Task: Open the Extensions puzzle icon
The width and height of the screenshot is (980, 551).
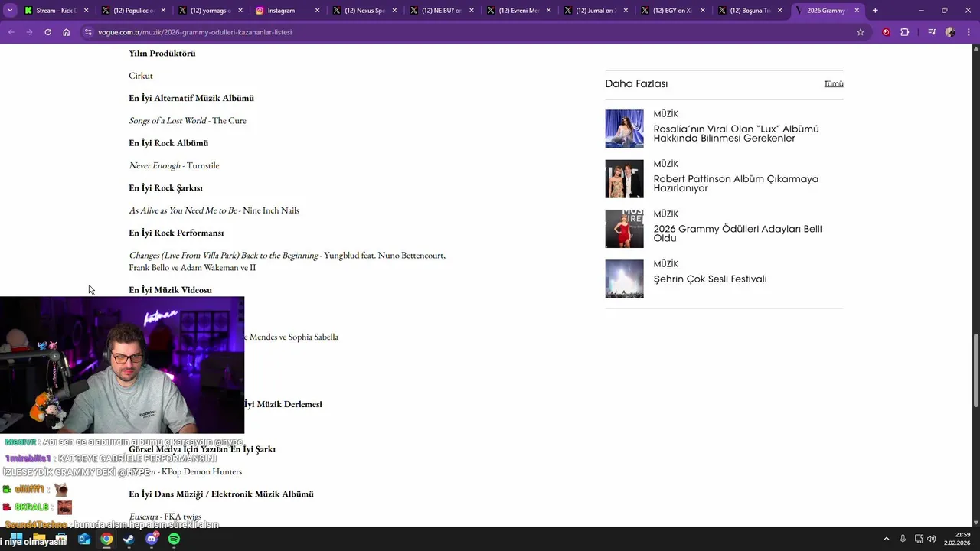Action: pos(904,32)
